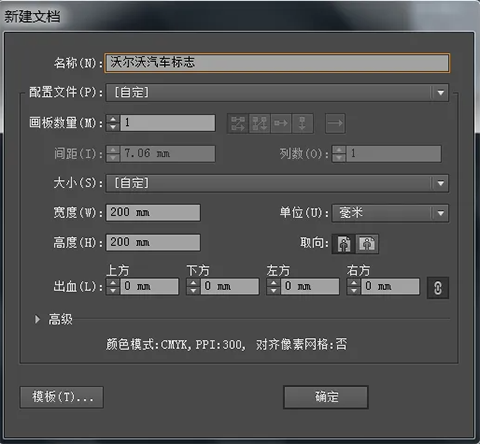480x444 pixels.
Task: Open the 配置文件 profile dropdown
Action: [x=277, y=92]
